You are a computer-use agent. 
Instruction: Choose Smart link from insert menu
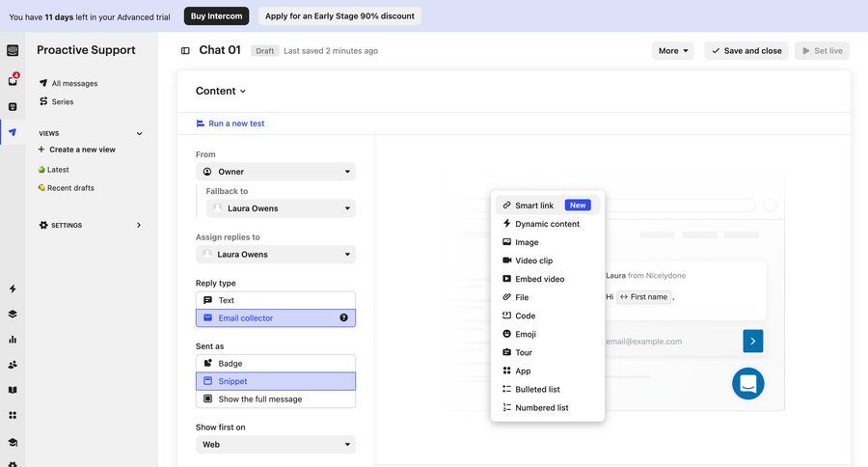547,206
